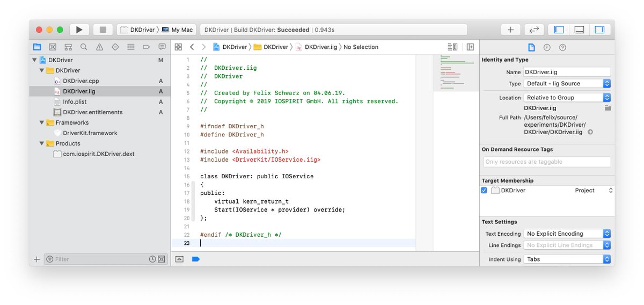The height and width of the screenshot is (305, 644).
Task: Toggle the inspectors panel visibility
Action: (x=599, y=30)
